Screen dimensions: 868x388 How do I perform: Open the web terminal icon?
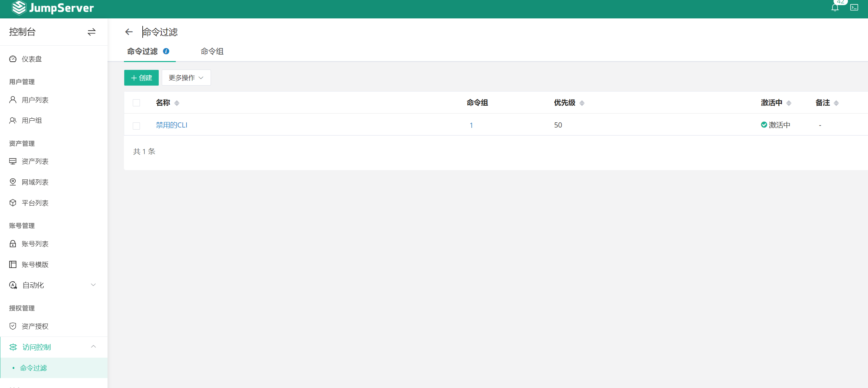point(854,8)
